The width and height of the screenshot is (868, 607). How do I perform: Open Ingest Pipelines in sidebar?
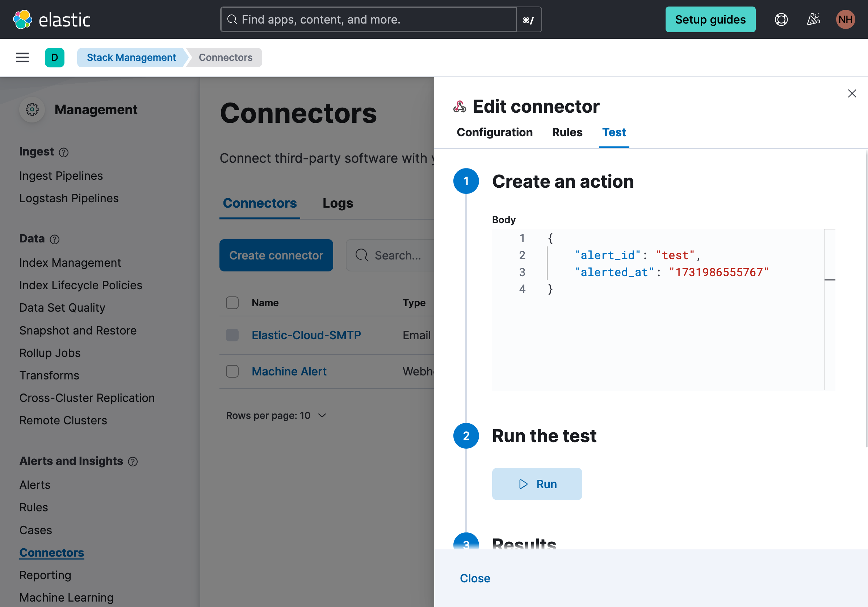[x=61, y=176]
